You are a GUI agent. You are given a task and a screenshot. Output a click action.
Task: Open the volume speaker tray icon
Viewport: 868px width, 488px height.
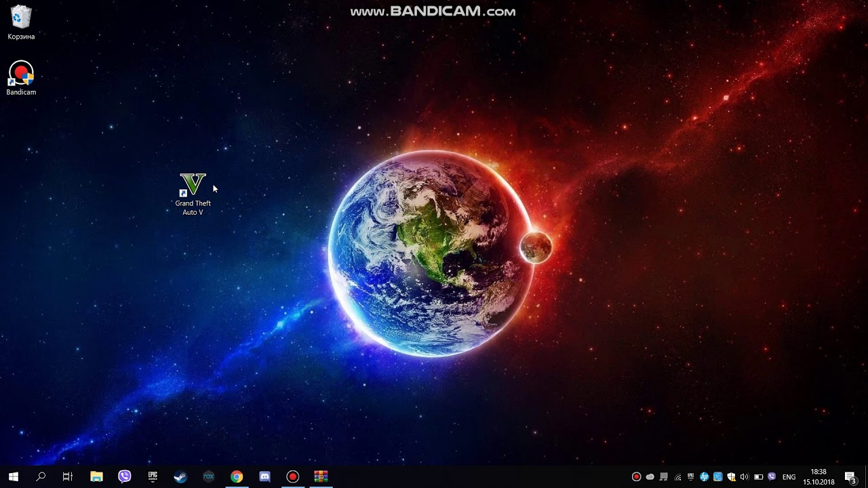[x=745, y=476]
